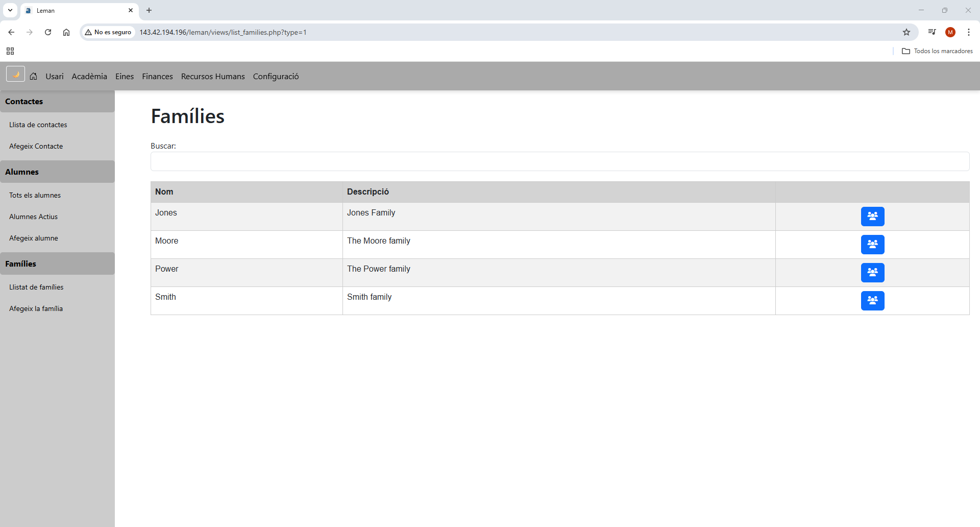The image size is (980, 527).
Task: Open the tab search dropdown
Action: pos(10,10)
